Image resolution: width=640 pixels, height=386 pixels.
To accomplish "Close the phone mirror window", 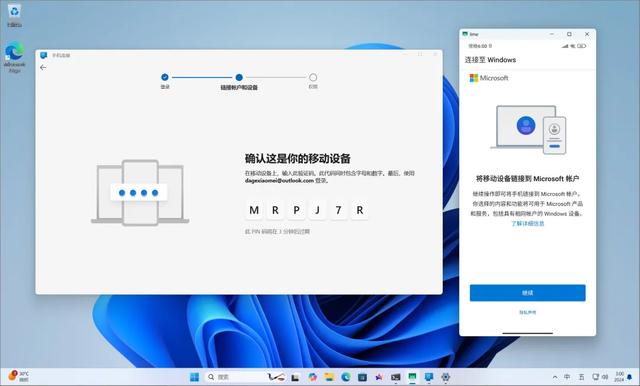I will click(587, 34).
